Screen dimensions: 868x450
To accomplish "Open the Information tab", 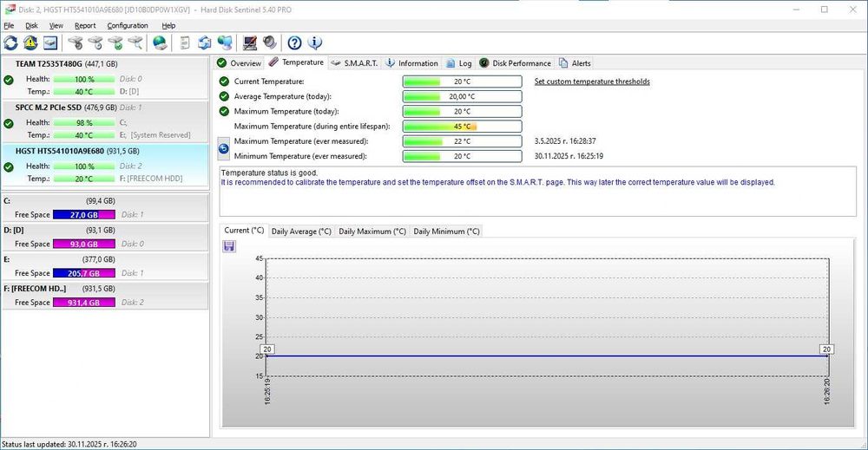I will (411, 63).
